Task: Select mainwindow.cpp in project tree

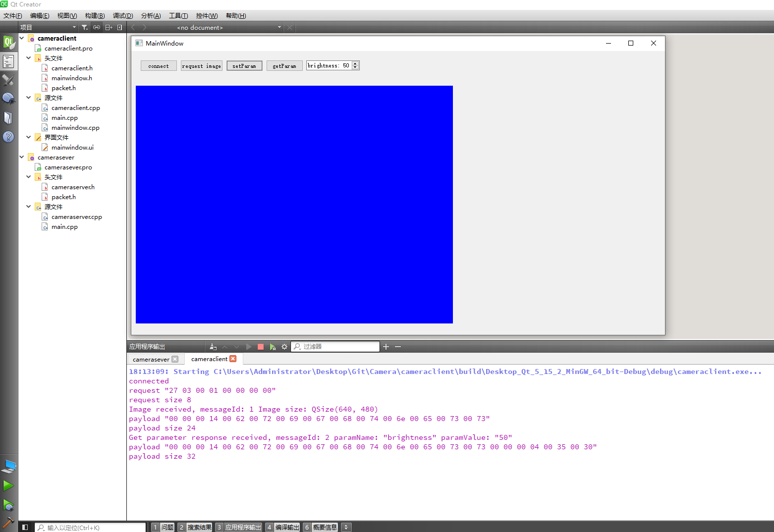Action: 75,127
